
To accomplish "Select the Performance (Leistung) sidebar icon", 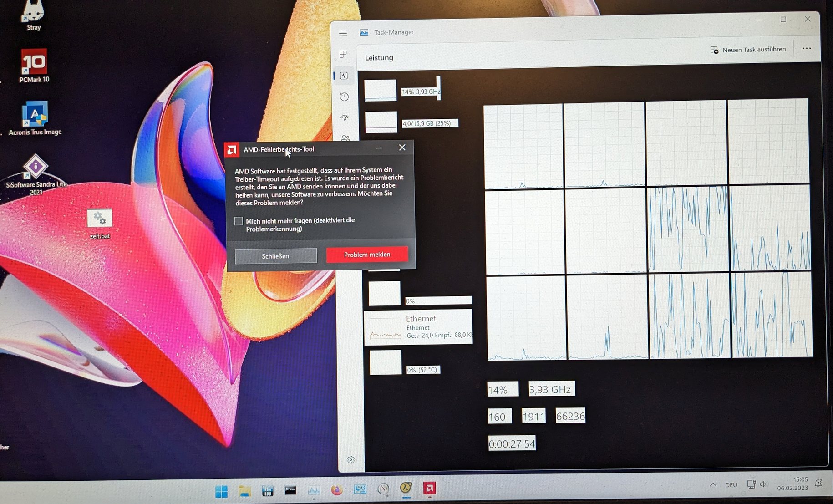I will coord(344,76).
